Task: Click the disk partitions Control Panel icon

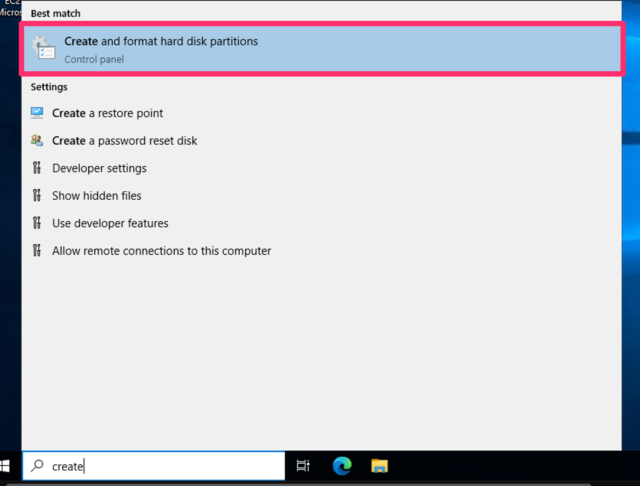Action: click(x=44, y=48)
